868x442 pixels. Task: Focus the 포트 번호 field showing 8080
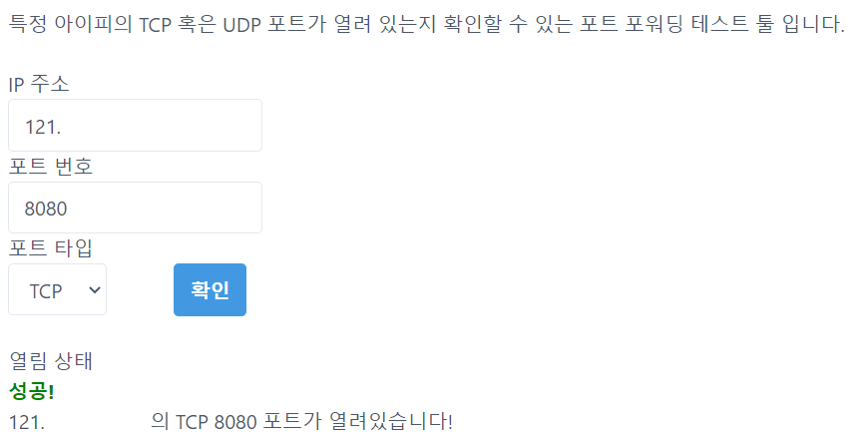(135, 208)
